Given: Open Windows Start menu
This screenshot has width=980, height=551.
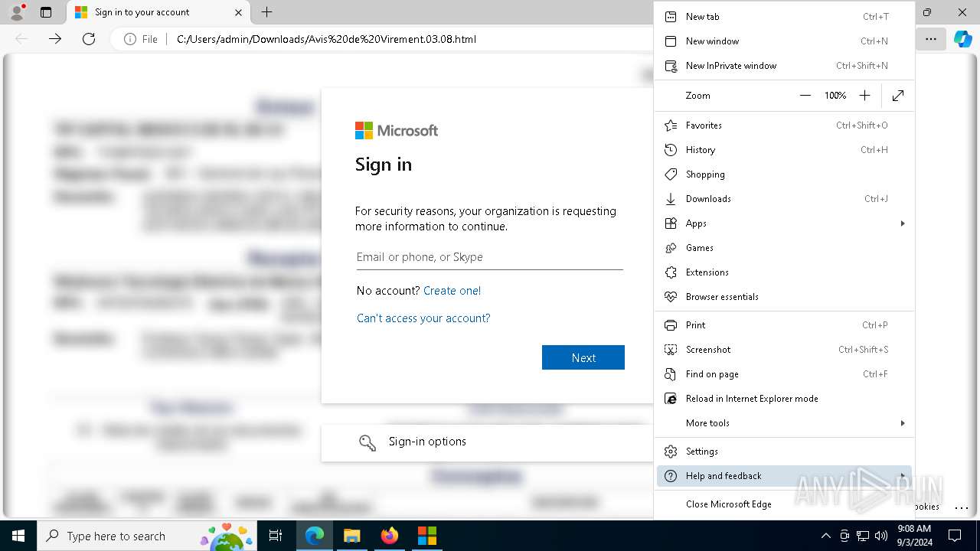Looking at the screenshot, I should [18, 536].
